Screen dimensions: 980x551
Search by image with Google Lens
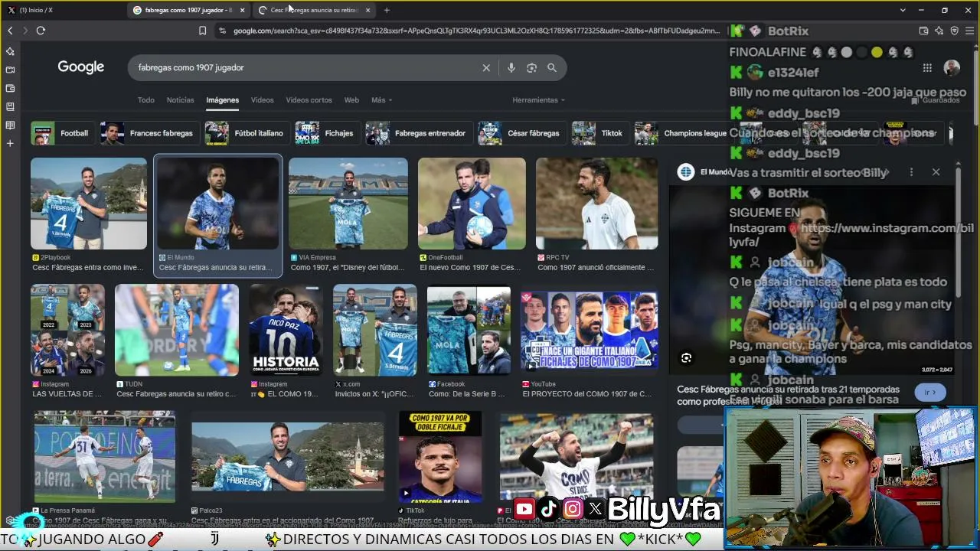coord(532,67)
